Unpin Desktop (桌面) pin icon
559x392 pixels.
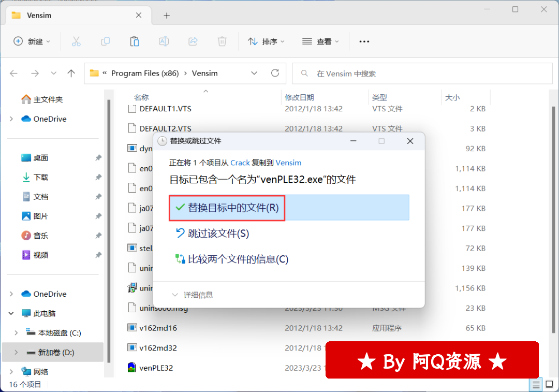98,157
